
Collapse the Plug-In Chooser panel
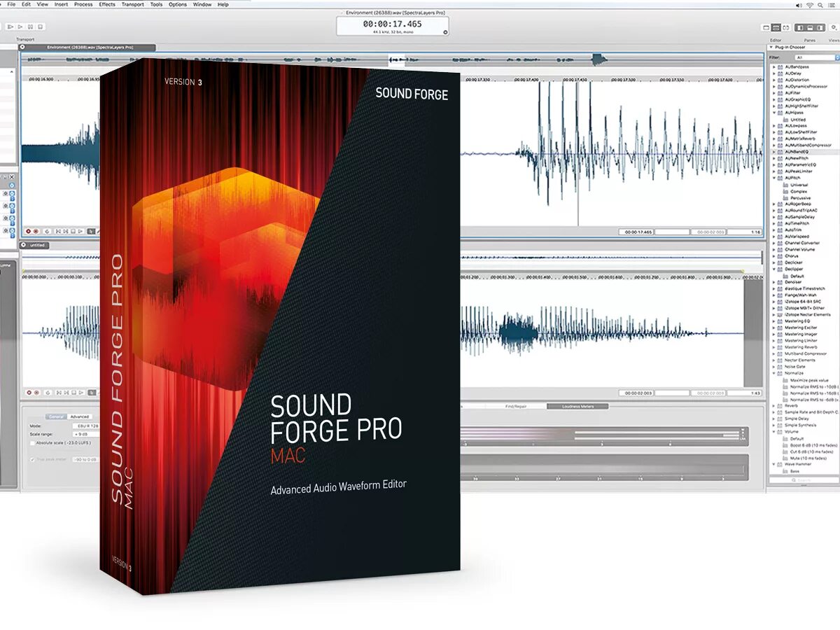(x=771, y=48)
